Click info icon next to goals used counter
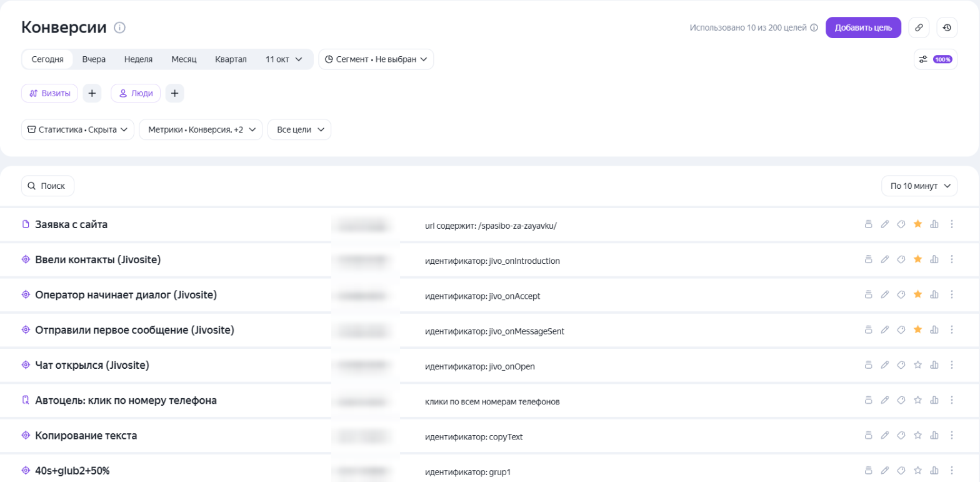The height and width of the screenshot is (482, 980). click(814, 28)
